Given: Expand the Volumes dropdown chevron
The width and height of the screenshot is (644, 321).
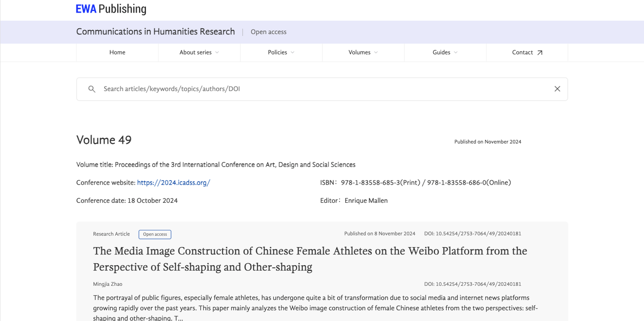Looking at the screenshot, I should coord(376,53).
